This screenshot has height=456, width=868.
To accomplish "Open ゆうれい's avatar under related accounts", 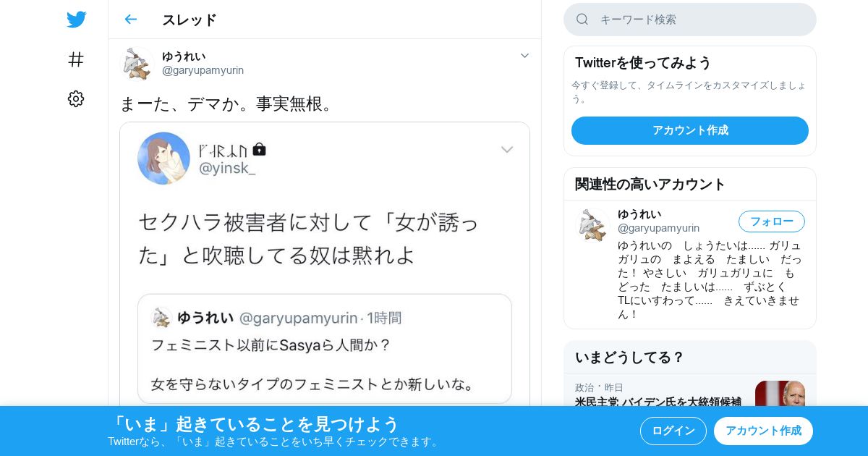I will coord(592,224).
